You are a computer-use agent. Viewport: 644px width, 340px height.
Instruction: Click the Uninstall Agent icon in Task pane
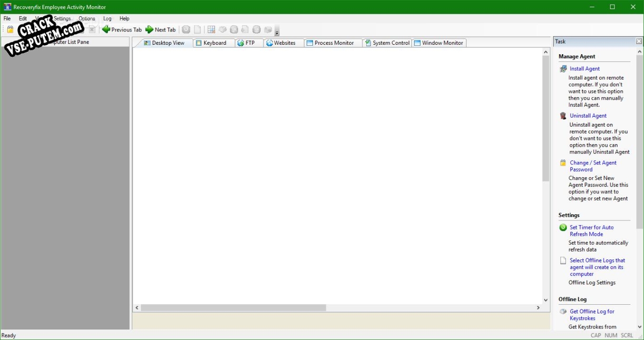(563, 116)
